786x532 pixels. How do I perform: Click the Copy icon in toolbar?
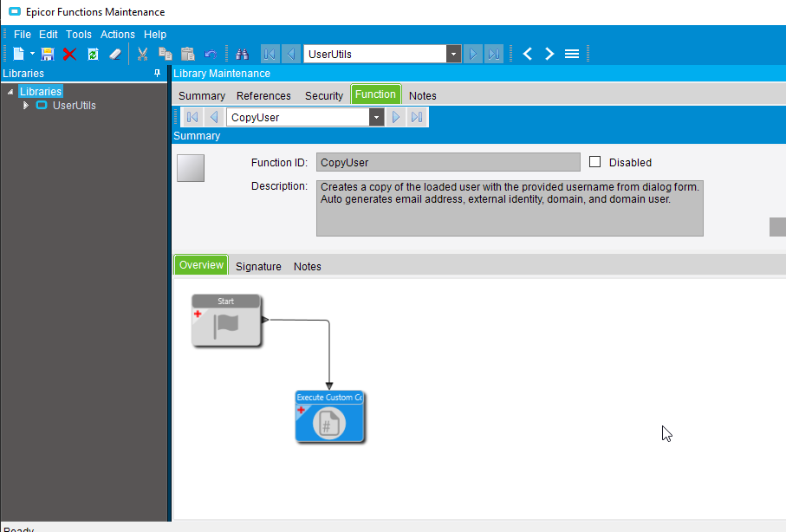(x=166, y=54)
